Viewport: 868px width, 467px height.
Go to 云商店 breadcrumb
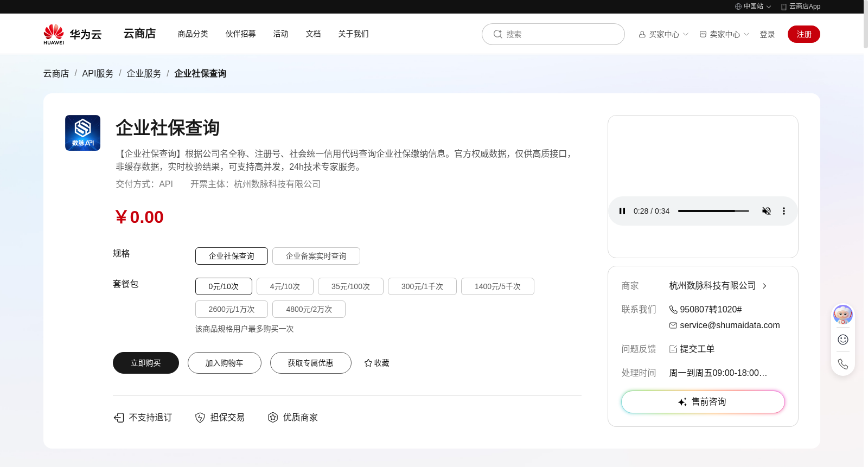click(x=56, y=73)
